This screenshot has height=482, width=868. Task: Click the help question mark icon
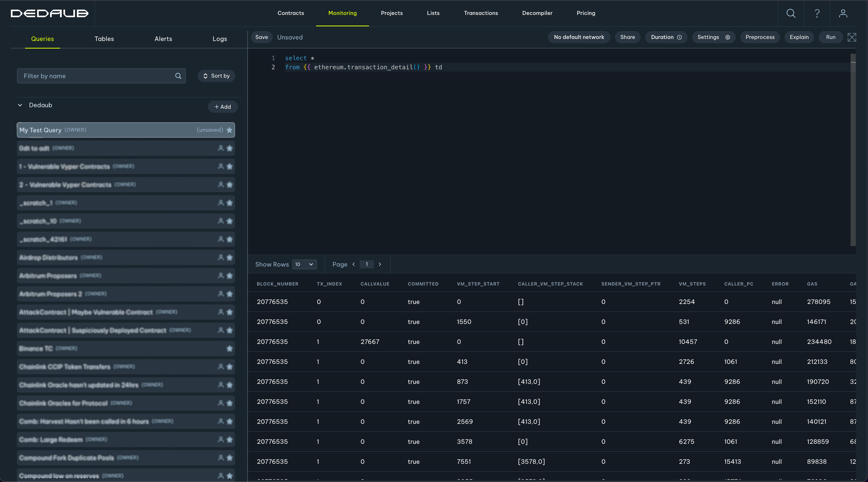point(817,13)
